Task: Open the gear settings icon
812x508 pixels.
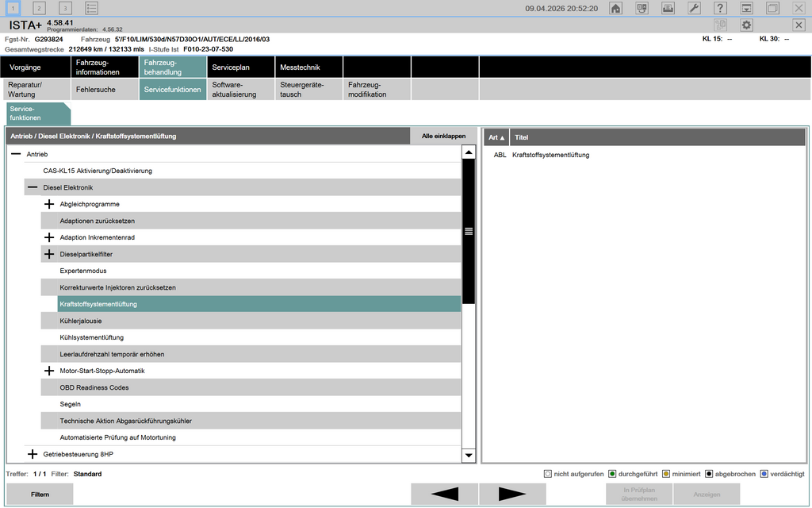Action: [x=746, y=25]
